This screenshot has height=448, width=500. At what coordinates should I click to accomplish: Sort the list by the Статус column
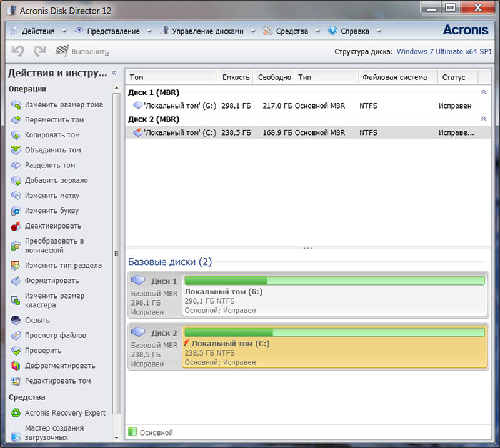458,77
